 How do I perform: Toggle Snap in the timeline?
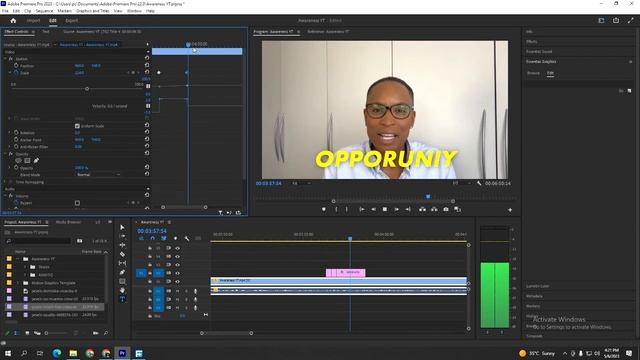152,238
